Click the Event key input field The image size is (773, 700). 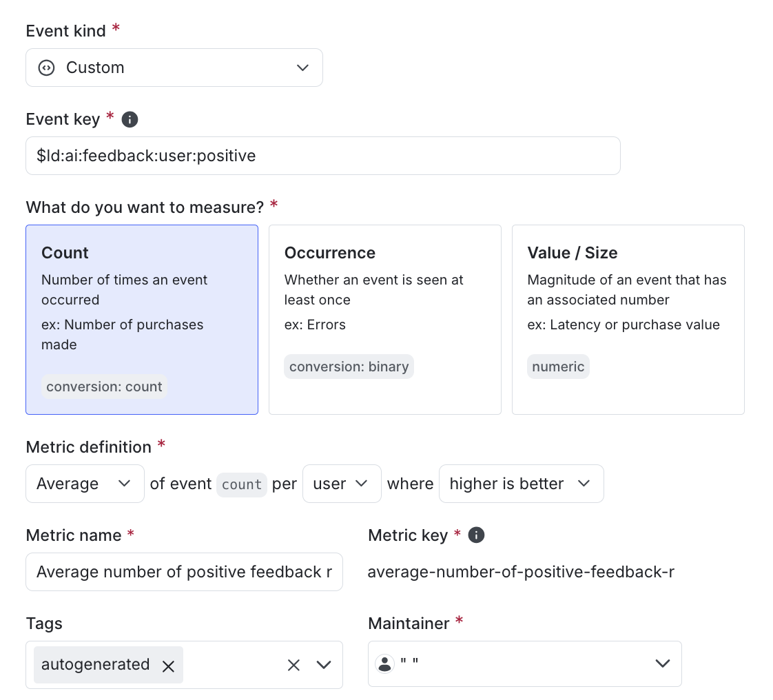[322, 156]
